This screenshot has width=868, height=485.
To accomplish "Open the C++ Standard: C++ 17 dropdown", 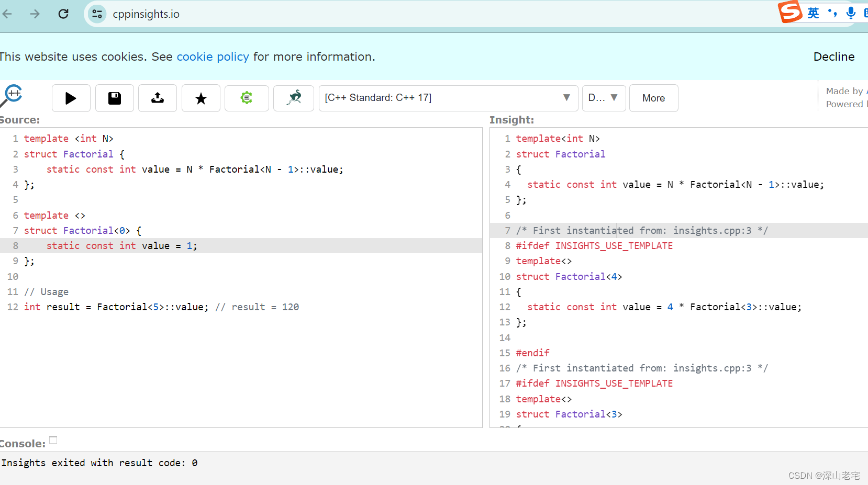I will point(449,98).
